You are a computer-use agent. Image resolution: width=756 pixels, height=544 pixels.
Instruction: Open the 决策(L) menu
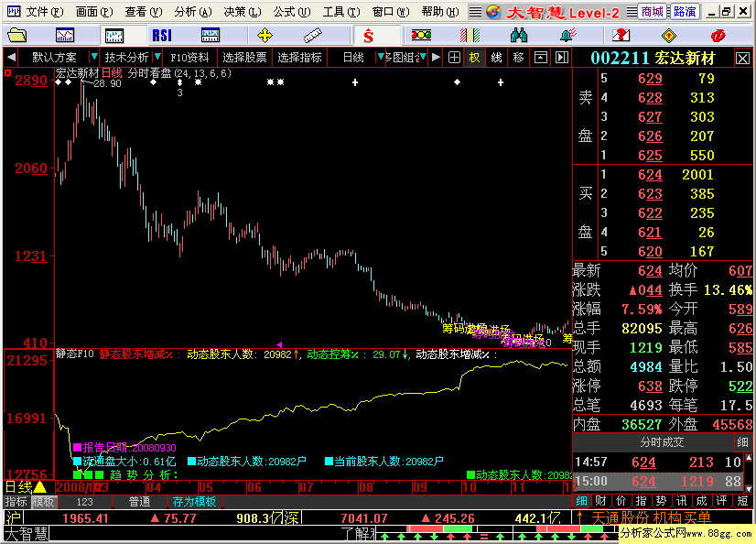pos(242,12)
